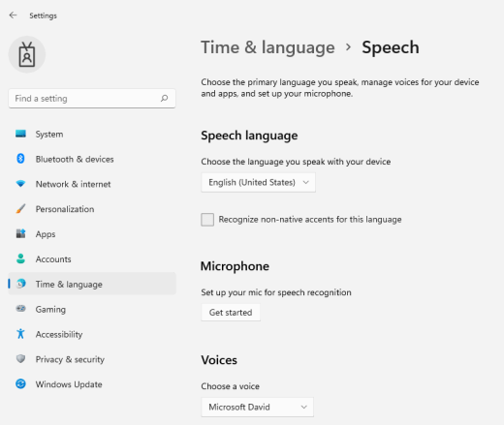
Task: Open Accounts settings category
Action: click(92, 258)
